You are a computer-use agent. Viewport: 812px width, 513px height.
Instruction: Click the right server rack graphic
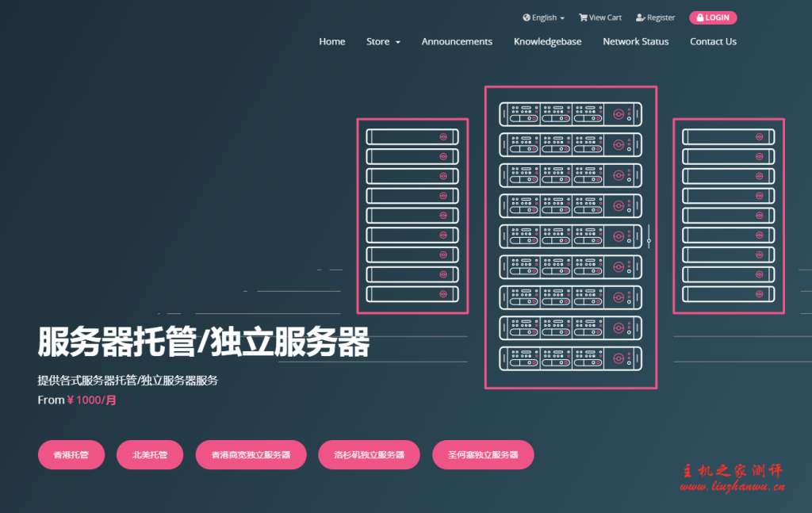click(727, 216)
